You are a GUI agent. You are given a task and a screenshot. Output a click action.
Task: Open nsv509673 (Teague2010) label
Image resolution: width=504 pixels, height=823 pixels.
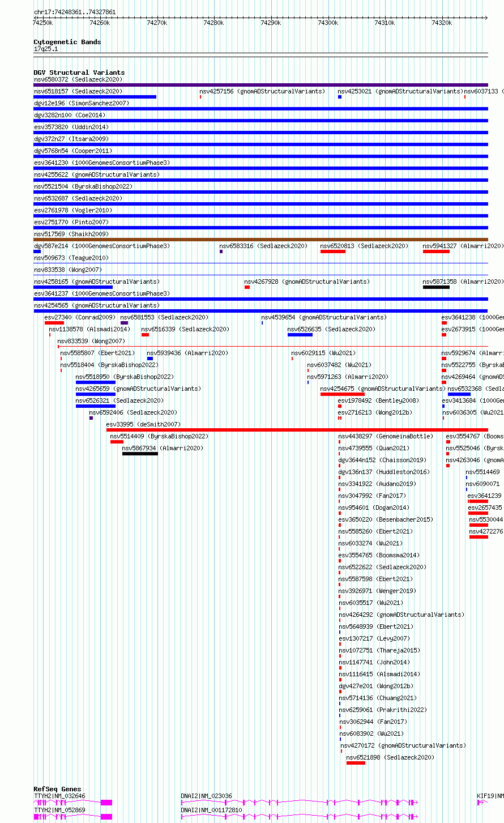71,258
